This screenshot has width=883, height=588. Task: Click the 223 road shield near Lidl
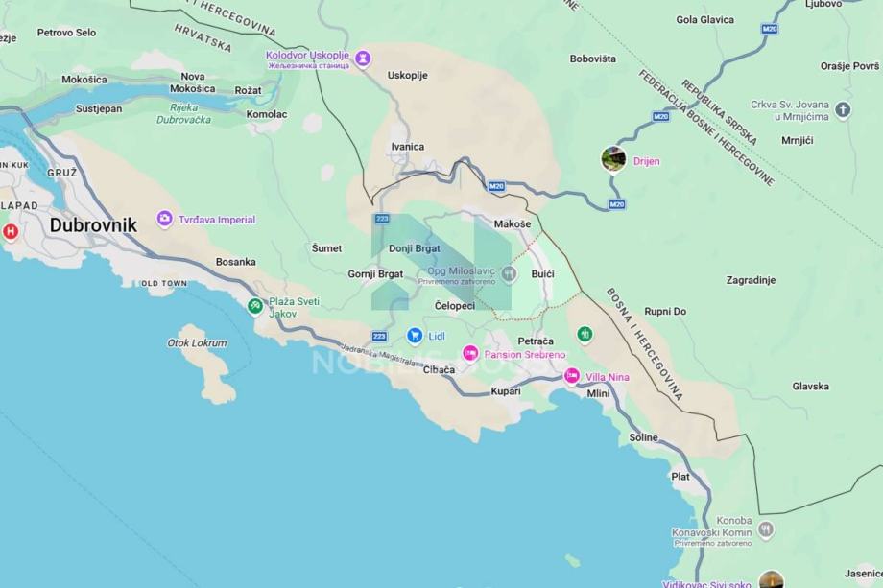pyautogui.click(x=379, y=337)
